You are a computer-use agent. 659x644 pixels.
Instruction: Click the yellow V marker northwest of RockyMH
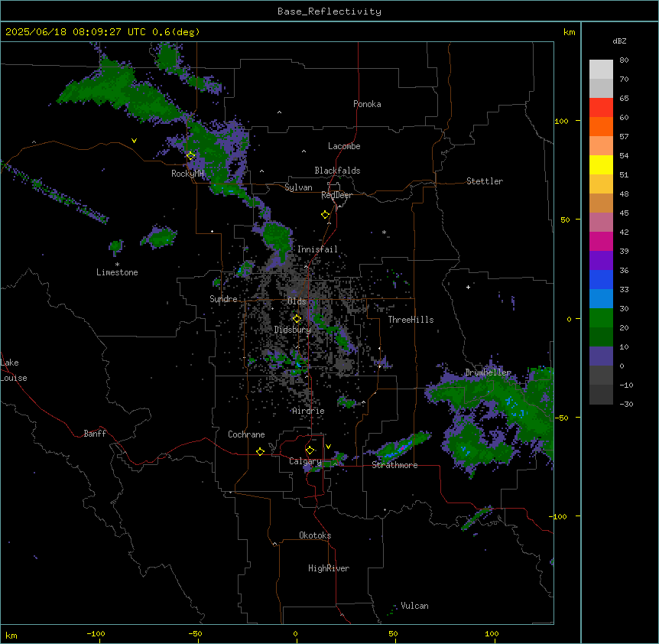coord(134,141)
